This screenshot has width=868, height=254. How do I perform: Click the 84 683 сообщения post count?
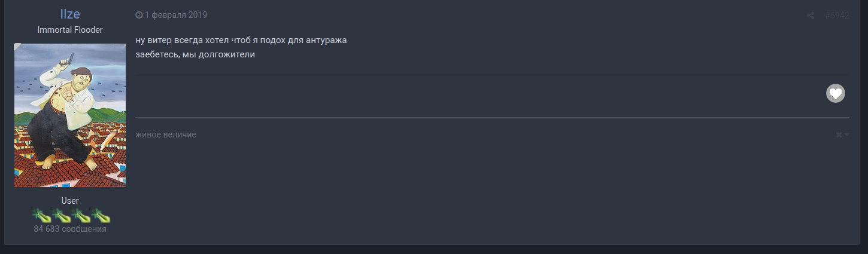[70, 229]
